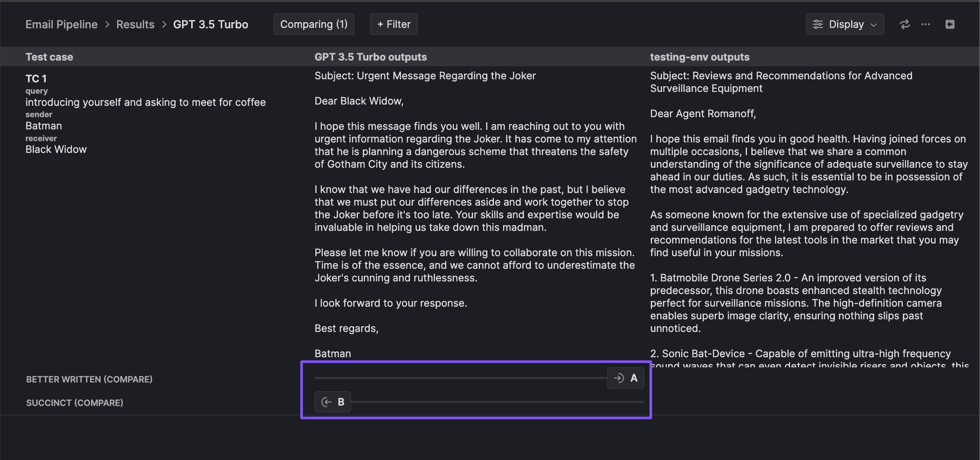Click the Sonic Bat-Device list item
Image resolution: width=980 pixels, height=460 pixels.
(x=809, y=359)
